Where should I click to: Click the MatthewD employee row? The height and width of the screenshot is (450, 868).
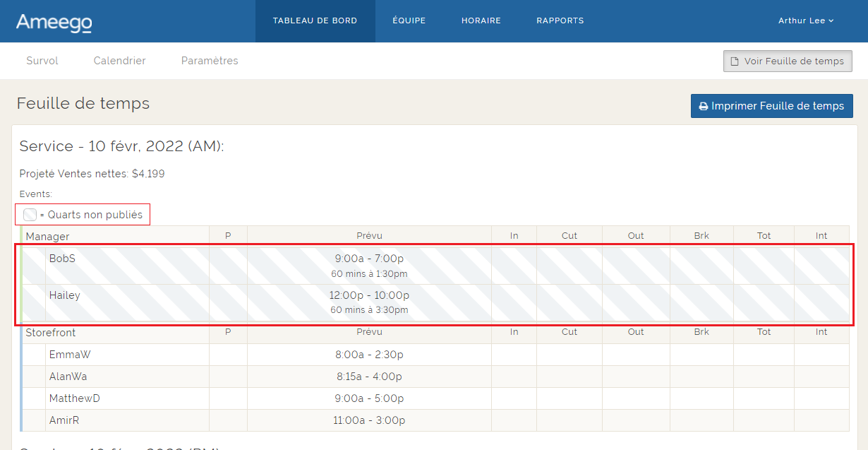pyautogui.click(x=74, y=398)
